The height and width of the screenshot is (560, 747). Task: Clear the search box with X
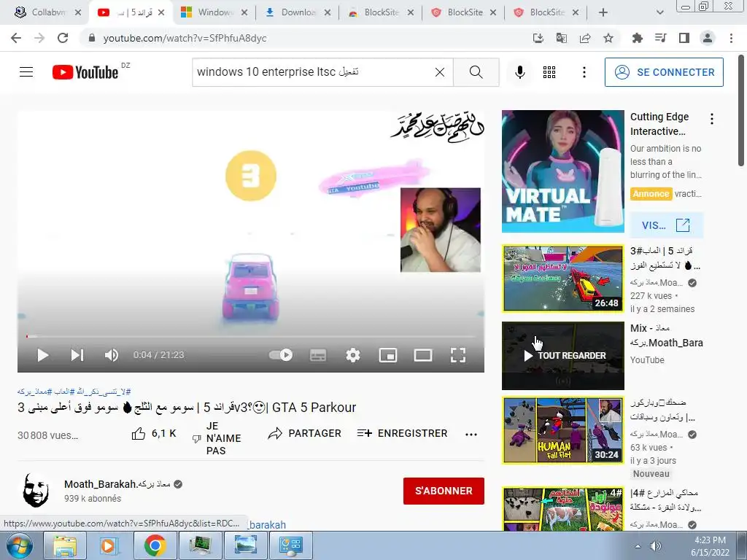(440, 72)
